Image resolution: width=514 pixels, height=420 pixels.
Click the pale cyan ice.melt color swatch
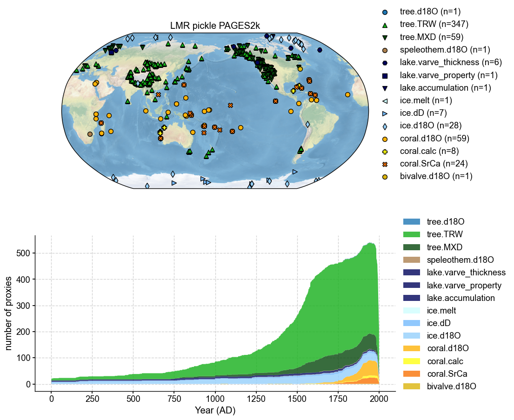[x=411, y=310]
